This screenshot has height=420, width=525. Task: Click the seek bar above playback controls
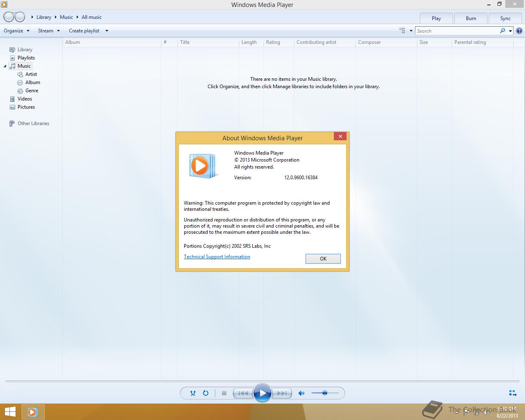point(262,381)
